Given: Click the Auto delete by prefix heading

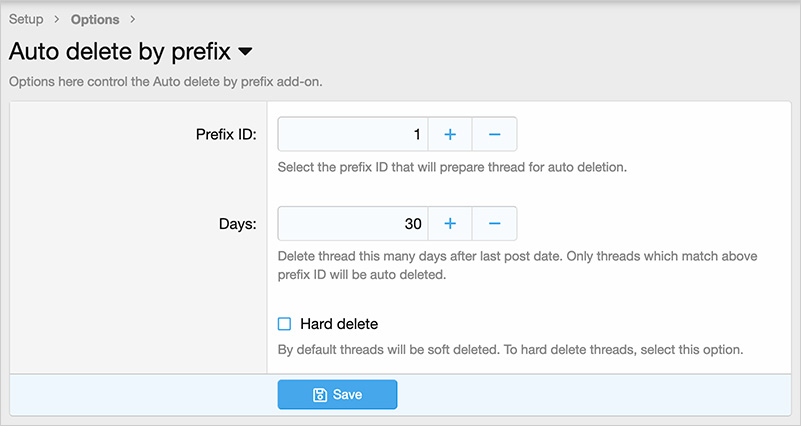Looking at the screenshot, I should coord(120,52).
